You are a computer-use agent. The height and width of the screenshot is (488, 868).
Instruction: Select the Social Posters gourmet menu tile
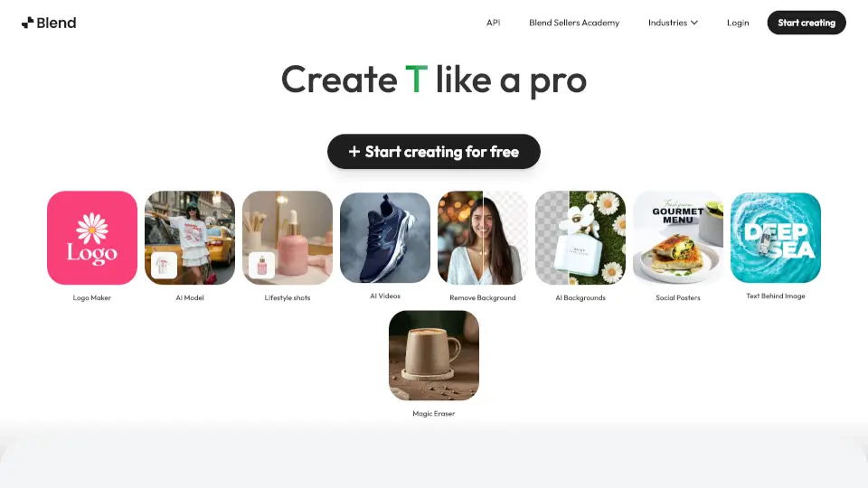tap(678, 238)
